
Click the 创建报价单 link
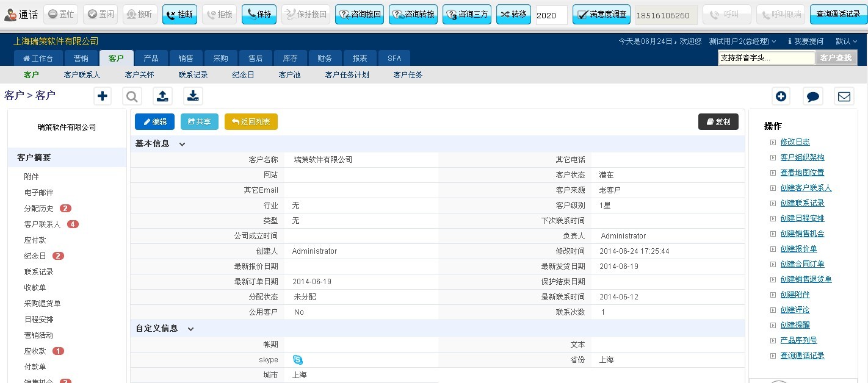798,249
